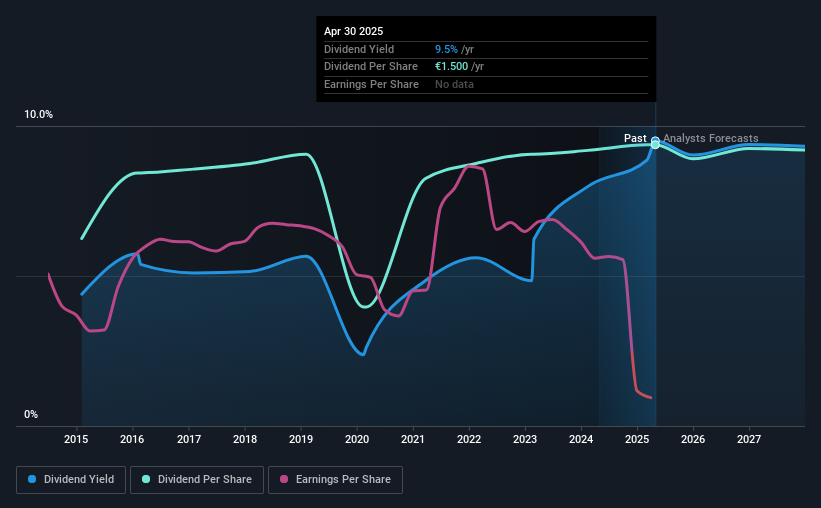This screenshot has width=821, height=508.
Task: Select the 2025 x-axis label
Action: pyautogui.click(x=637, y=439)
